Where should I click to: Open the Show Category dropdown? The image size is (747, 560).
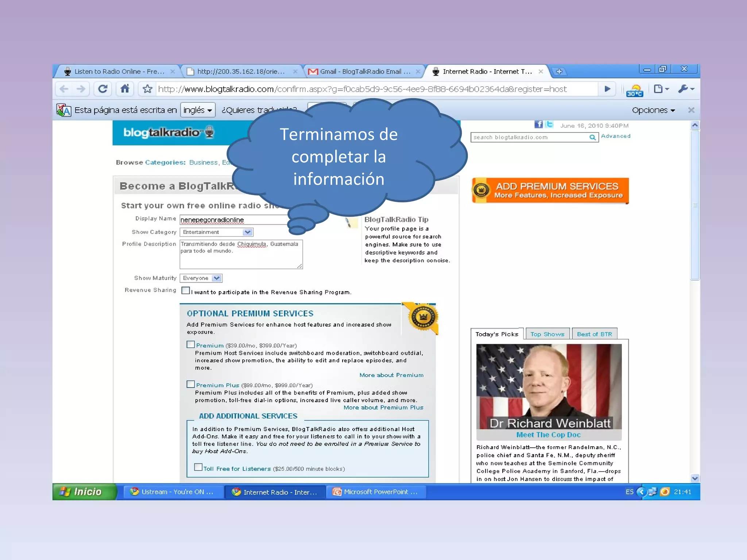217,232
